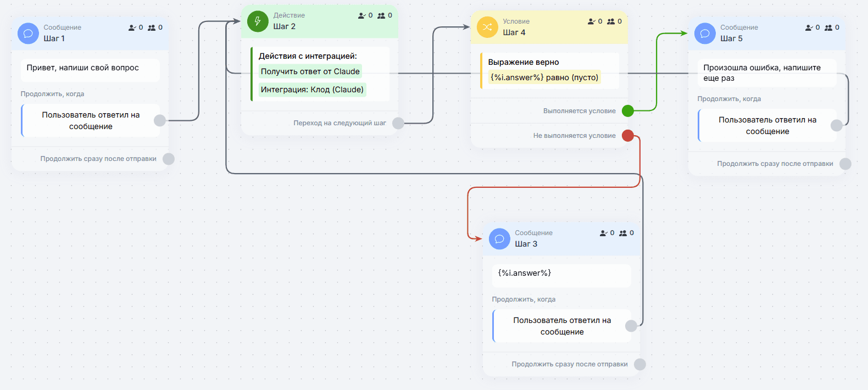
Task: Click the yellow shuffle icon of Шаг 4
Action: coord(487,27)
